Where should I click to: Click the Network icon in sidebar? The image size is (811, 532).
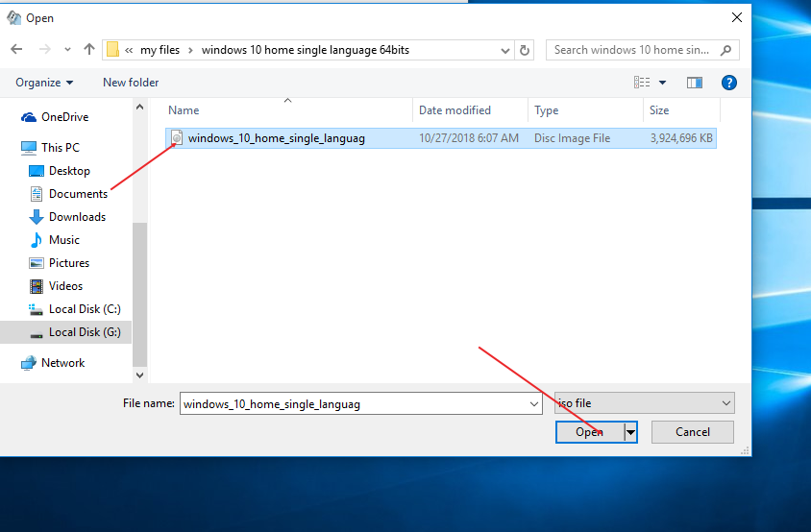(29, 363)
